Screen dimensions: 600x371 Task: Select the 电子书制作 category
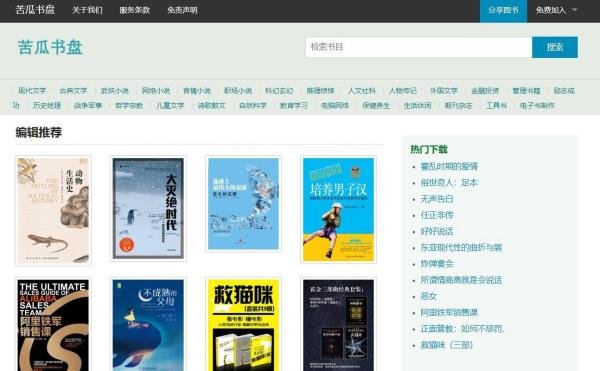[x=537, y=105]
